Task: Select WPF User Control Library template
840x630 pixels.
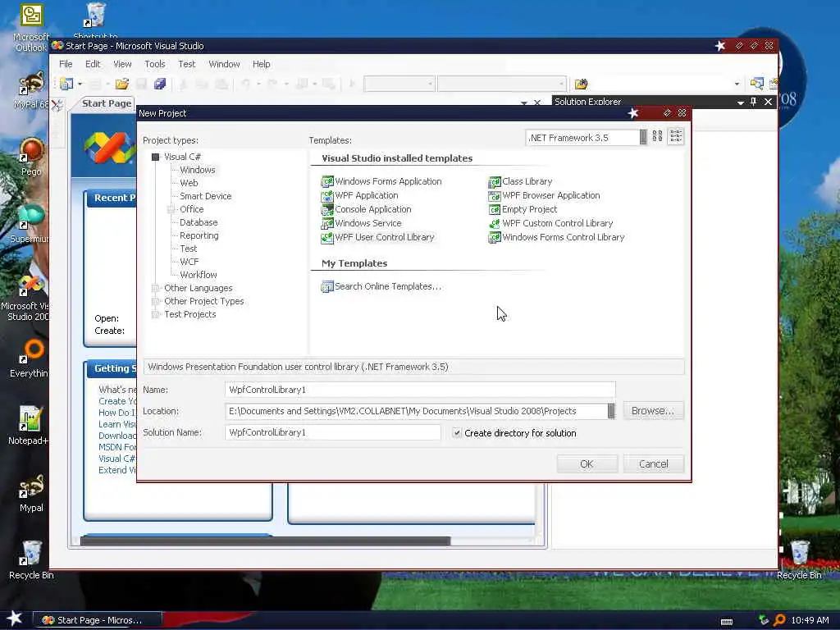Action: click(377, 237)
